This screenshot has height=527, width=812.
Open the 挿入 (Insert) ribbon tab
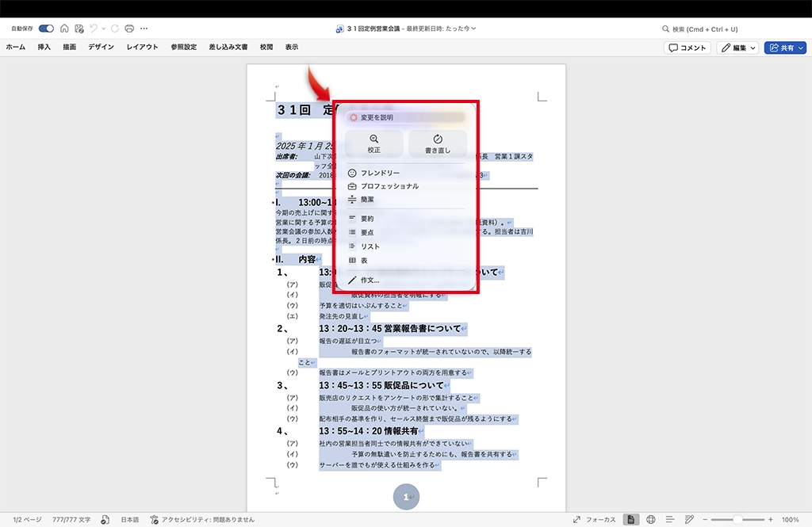[x=44, y=48]
